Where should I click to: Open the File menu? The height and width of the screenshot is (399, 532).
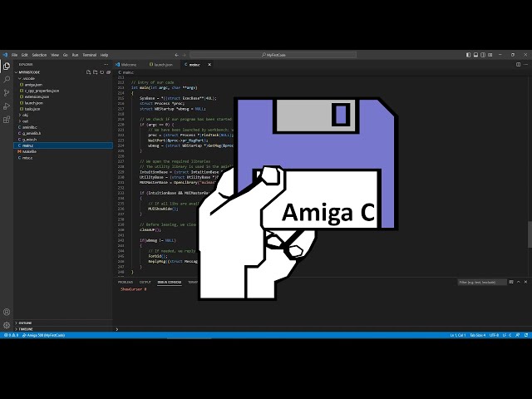point(15,55)
